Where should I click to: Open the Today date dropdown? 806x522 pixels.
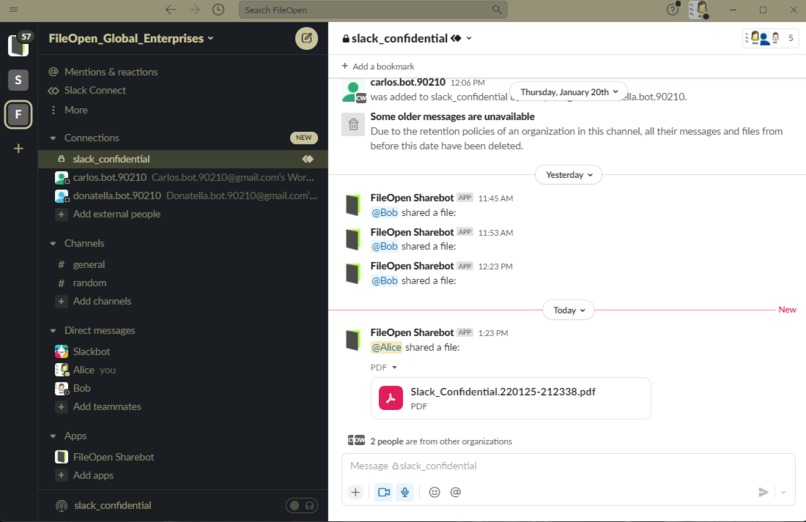[x=569, y=310]
